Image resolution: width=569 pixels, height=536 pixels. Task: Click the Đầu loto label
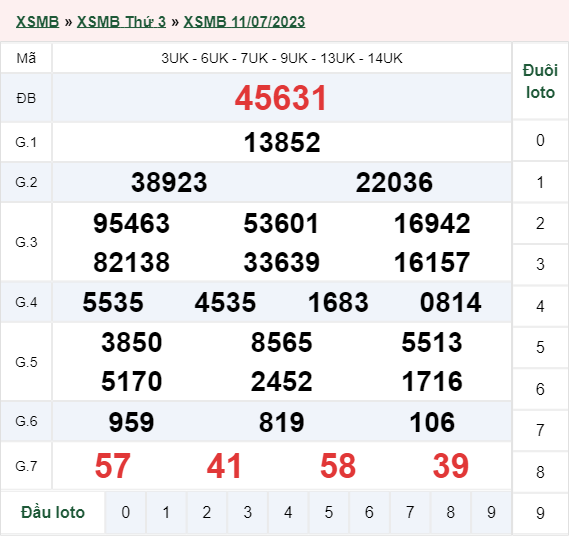tap(53, 512)
